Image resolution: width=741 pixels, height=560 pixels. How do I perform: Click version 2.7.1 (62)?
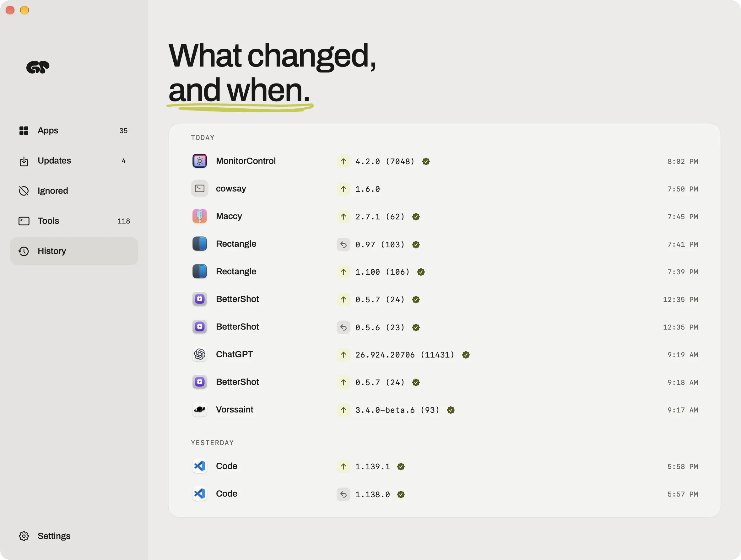pyautogui.click(x=380, y=217)
